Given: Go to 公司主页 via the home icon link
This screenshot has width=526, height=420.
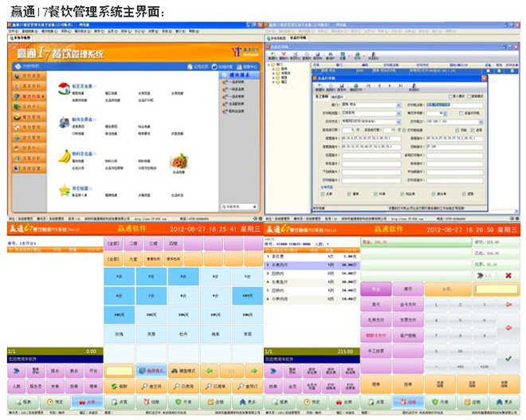Looking at the screenshot, I should (198, 67).
